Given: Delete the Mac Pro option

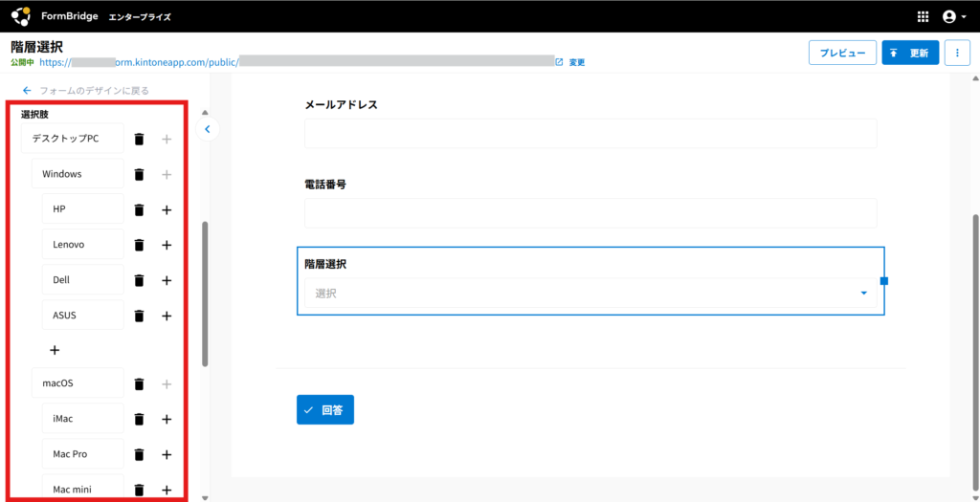Looking at the screenshot, I should [x=140, y=454].
